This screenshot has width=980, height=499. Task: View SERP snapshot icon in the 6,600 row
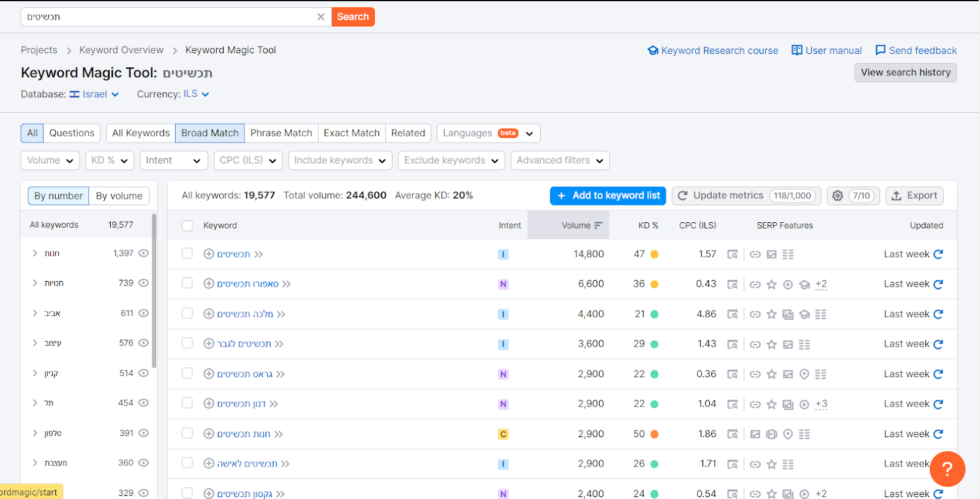(733, 284)
